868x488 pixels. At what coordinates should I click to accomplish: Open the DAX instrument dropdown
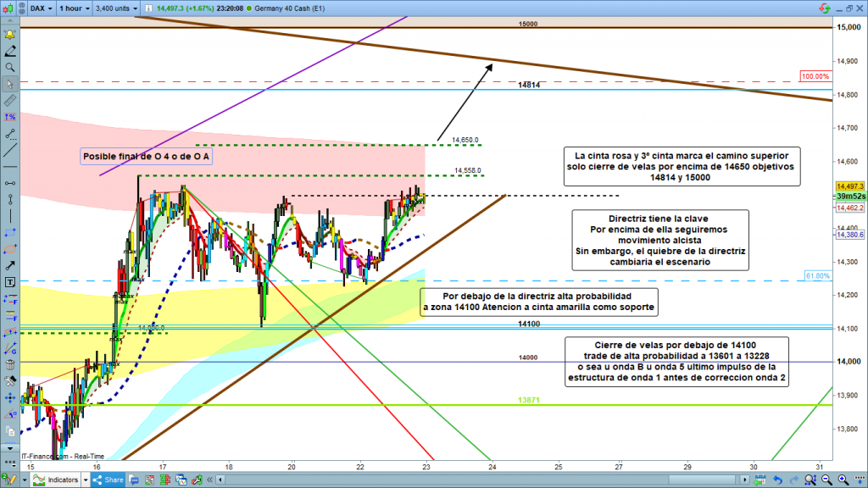coord(38,7)
